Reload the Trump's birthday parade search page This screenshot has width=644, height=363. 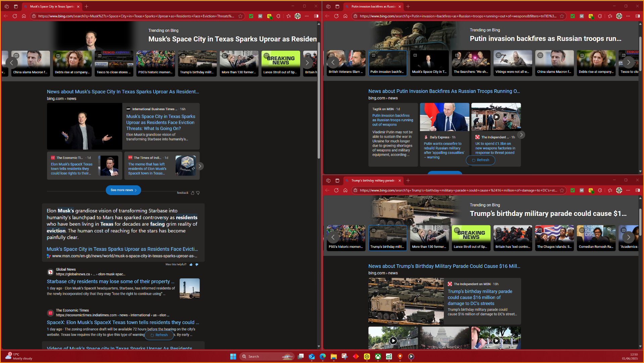[x=336, y=190]
